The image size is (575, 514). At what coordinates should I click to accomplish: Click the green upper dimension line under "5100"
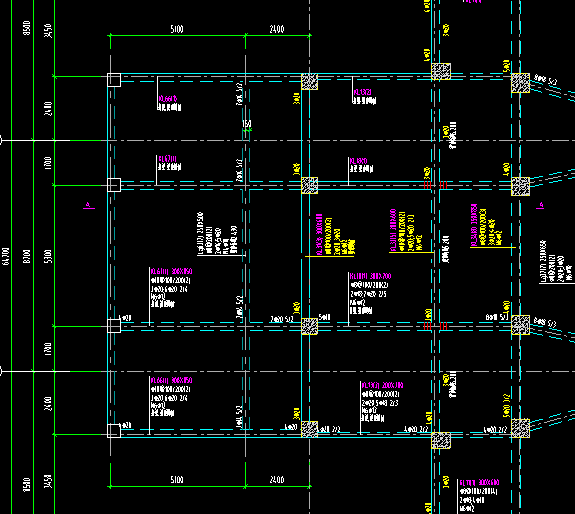tap(178, 36)
